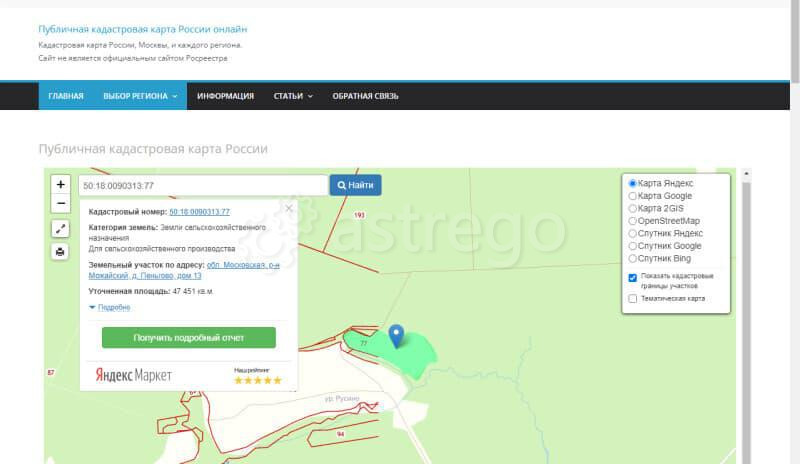Click ур. Русино place label

342,398
